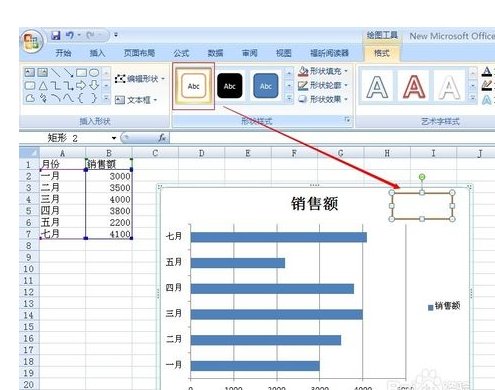Apply the outlined gray WordArt A style

pyautogui.click(x=377, y=86)
